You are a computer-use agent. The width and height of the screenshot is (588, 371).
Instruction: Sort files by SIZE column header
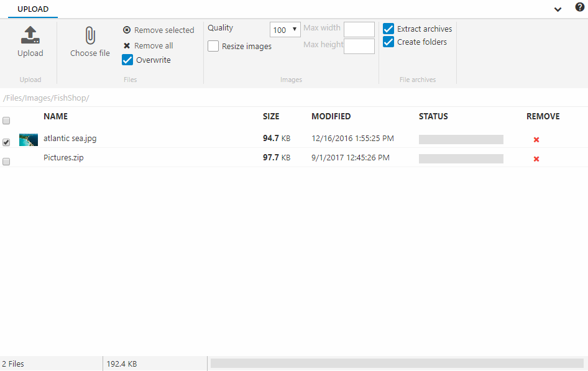click(x=271, y=116)
